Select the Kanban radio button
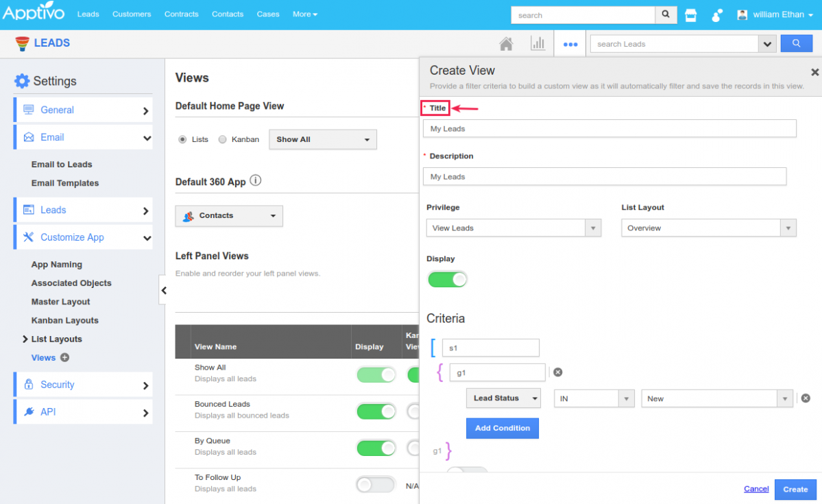 coord(221,139)
